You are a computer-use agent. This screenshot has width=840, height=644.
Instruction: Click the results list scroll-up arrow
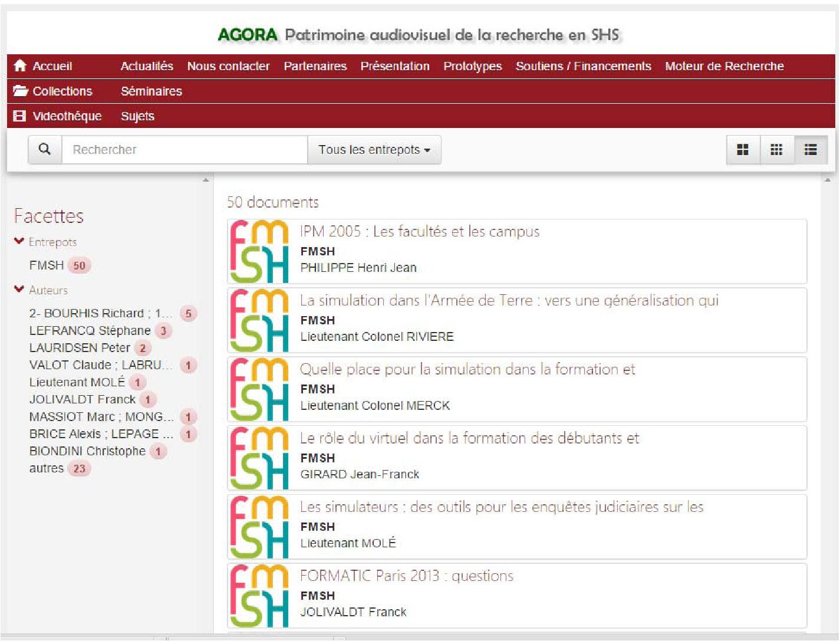coord(828,180)
